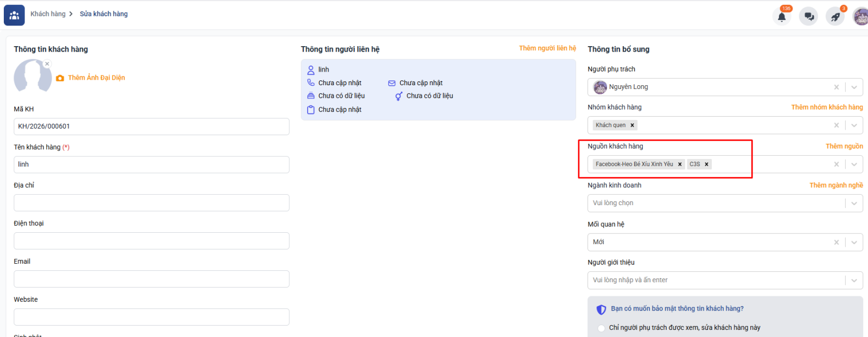Open the 'Người phụ trách' dropdown arrow
The height and width of the screenshot is (337, 868).
(854, 87)
